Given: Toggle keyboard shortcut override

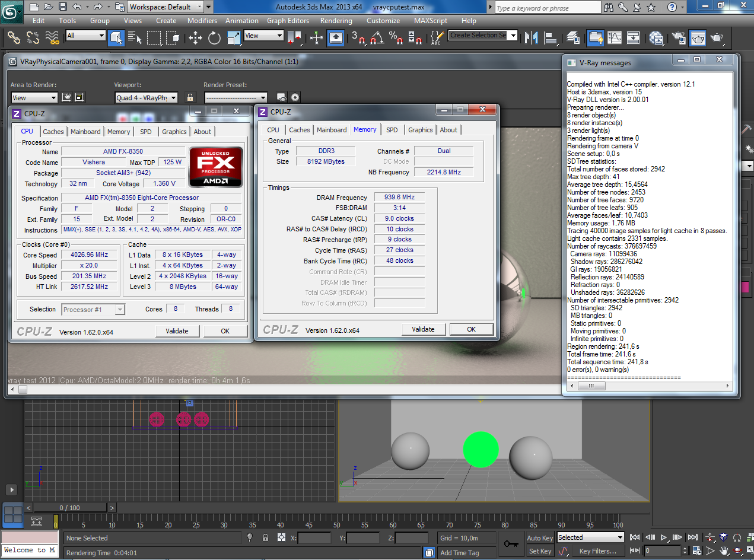Looking at the screenshot, I should [336, 38].
